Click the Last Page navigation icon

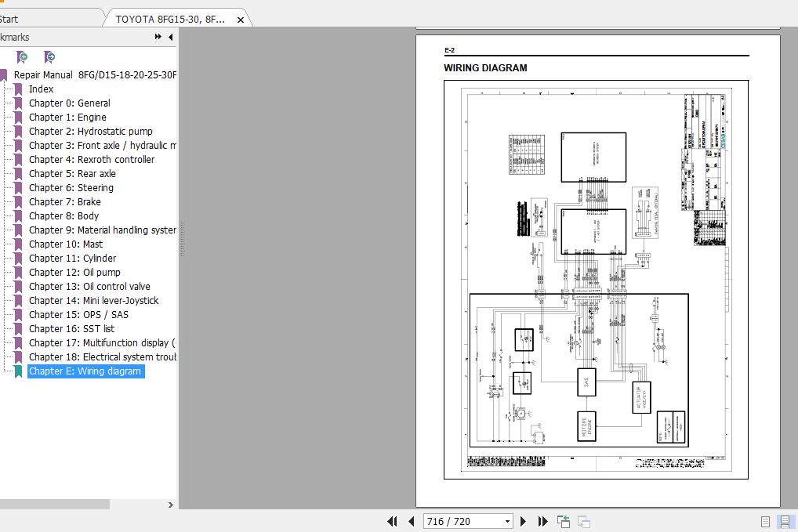pyautogui.click(x=542, y=521)
